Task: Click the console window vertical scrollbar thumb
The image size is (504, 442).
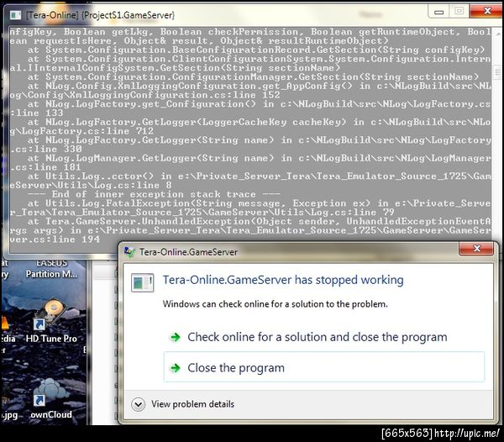Action: [497, 72]
